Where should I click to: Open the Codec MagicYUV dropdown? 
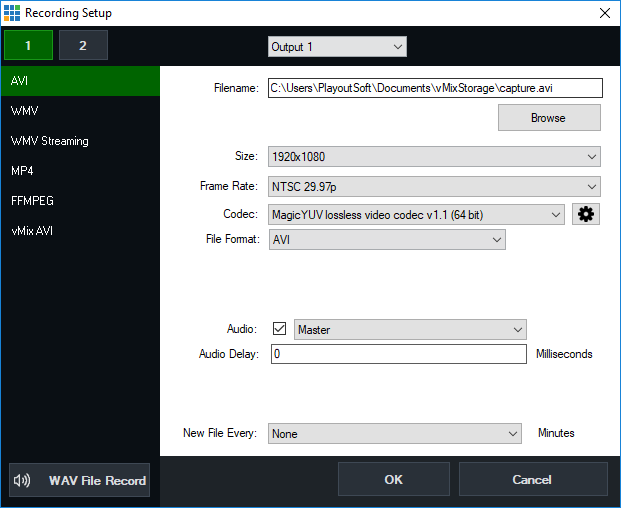point(416,215)
